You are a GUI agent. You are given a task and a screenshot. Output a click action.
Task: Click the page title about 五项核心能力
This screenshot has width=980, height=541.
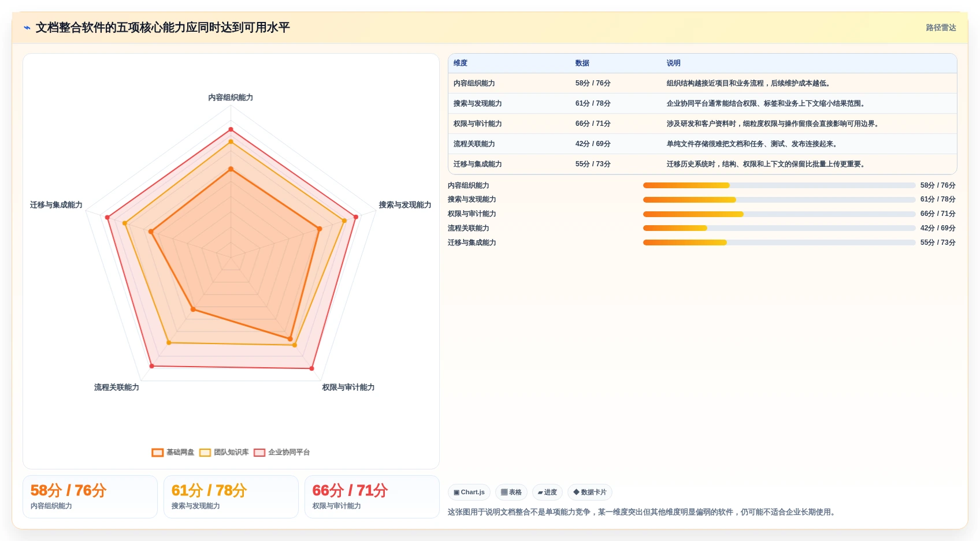pyautogui.click(x=163, y=28)
